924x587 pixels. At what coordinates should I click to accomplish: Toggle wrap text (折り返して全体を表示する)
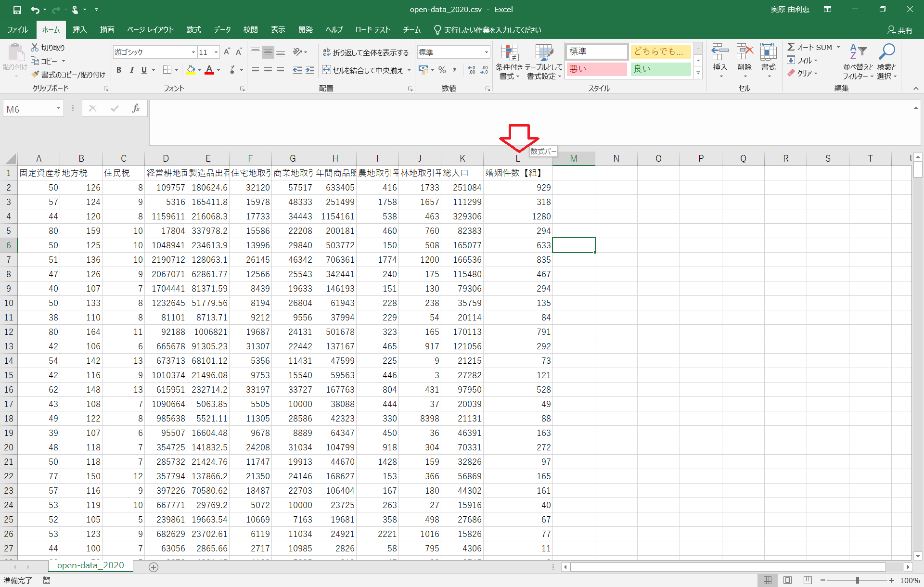365,52
